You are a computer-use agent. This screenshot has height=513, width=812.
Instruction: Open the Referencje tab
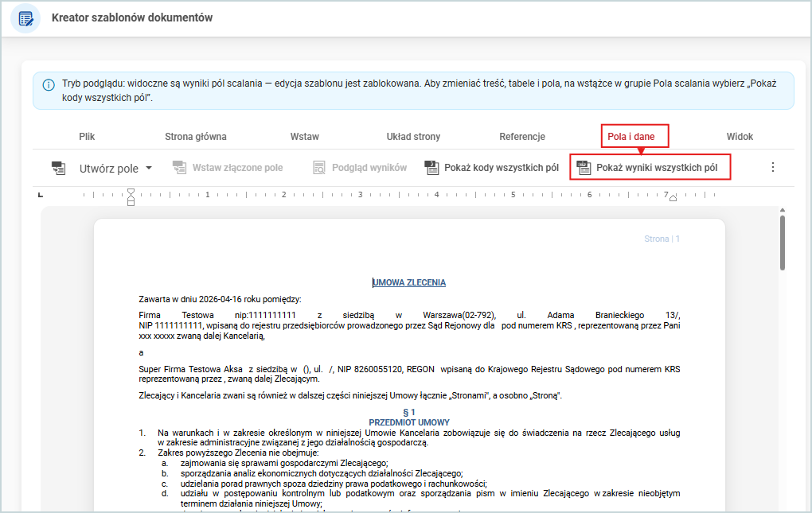522,137
